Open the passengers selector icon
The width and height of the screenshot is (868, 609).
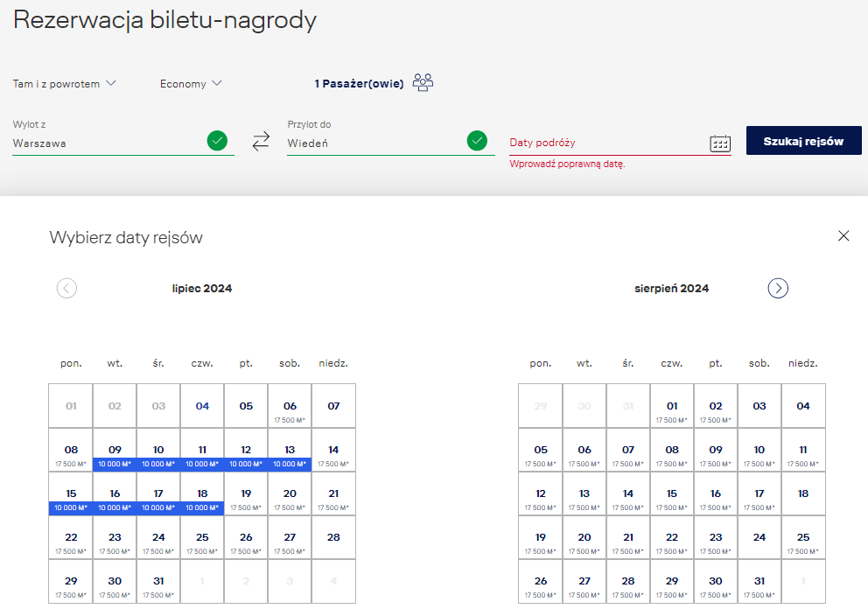coord(423,82)
